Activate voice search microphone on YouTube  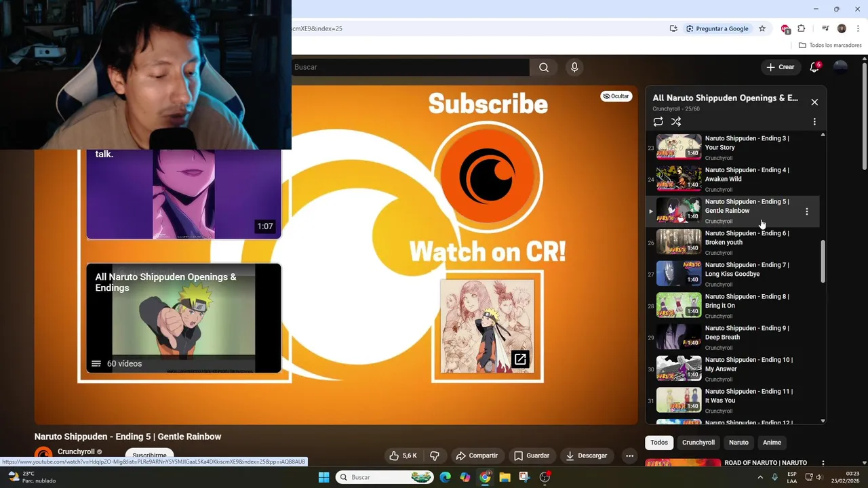574,67
